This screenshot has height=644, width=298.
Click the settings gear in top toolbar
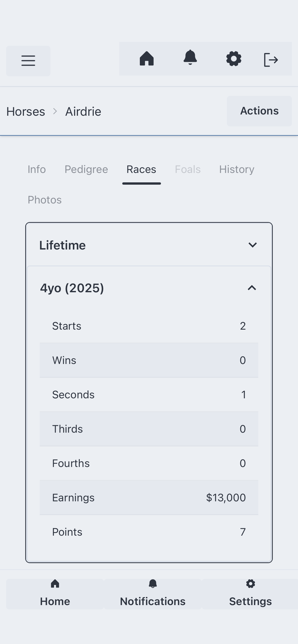pos(234,59)
